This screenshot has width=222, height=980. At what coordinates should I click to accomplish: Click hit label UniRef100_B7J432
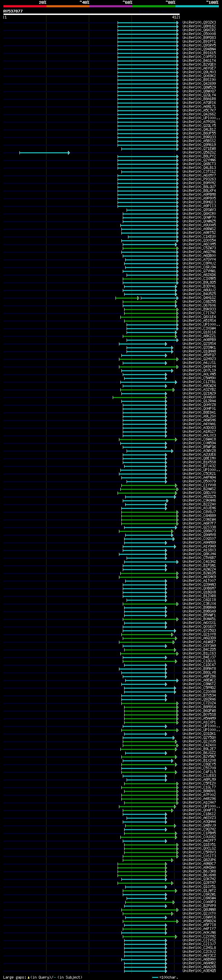199,466
